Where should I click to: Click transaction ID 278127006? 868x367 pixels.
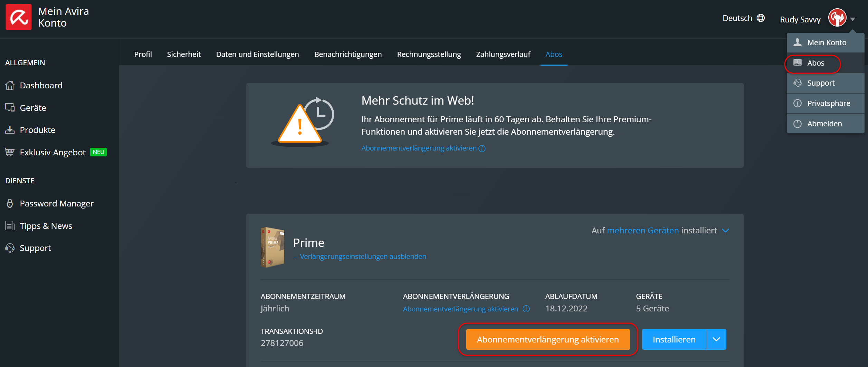tap(282, 343)
